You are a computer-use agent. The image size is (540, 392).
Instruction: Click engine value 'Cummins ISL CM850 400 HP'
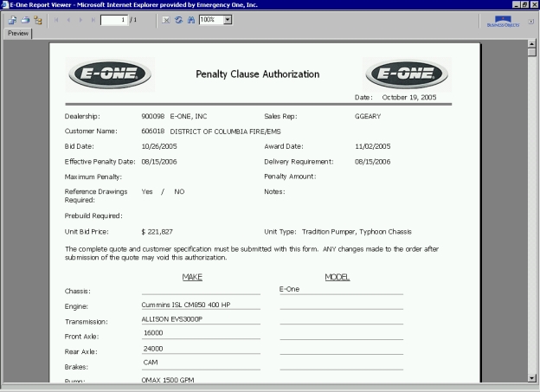tap(186, 305)
